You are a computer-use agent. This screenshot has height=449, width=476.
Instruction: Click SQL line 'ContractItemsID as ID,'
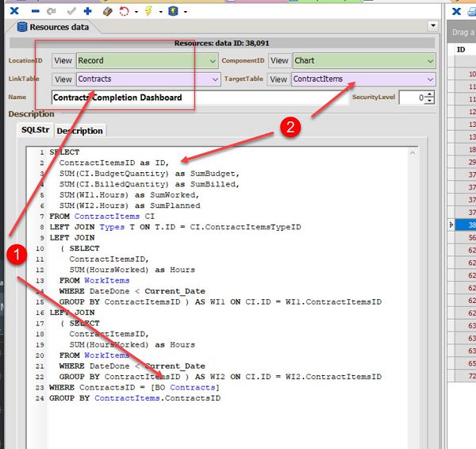[113, 163]
